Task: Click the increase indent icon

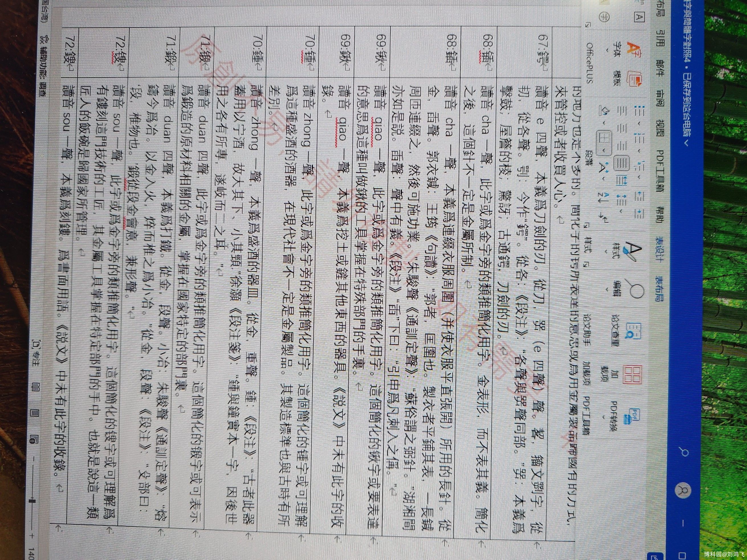Action: pyautogui.click(x=639, y=214)
